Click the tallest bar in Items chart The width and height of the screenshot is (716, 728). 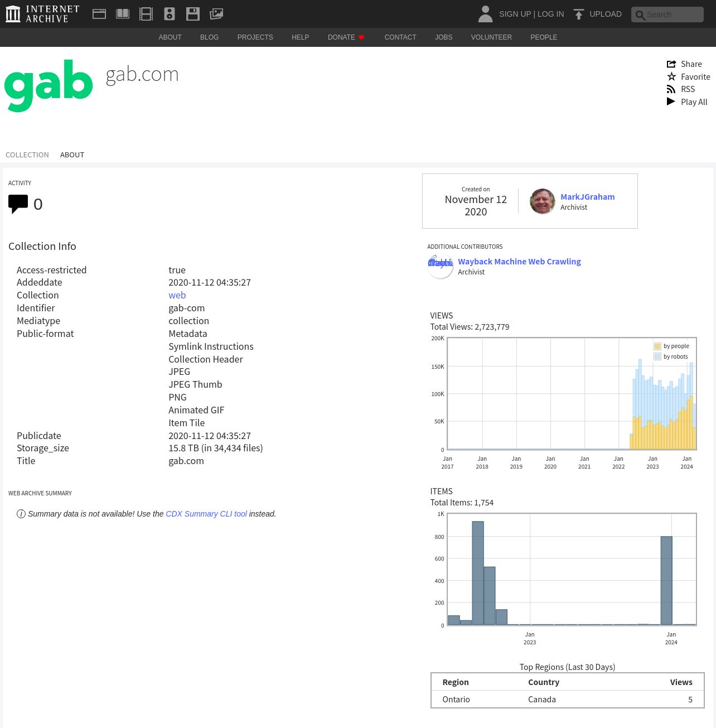click(x=478, y=573)
